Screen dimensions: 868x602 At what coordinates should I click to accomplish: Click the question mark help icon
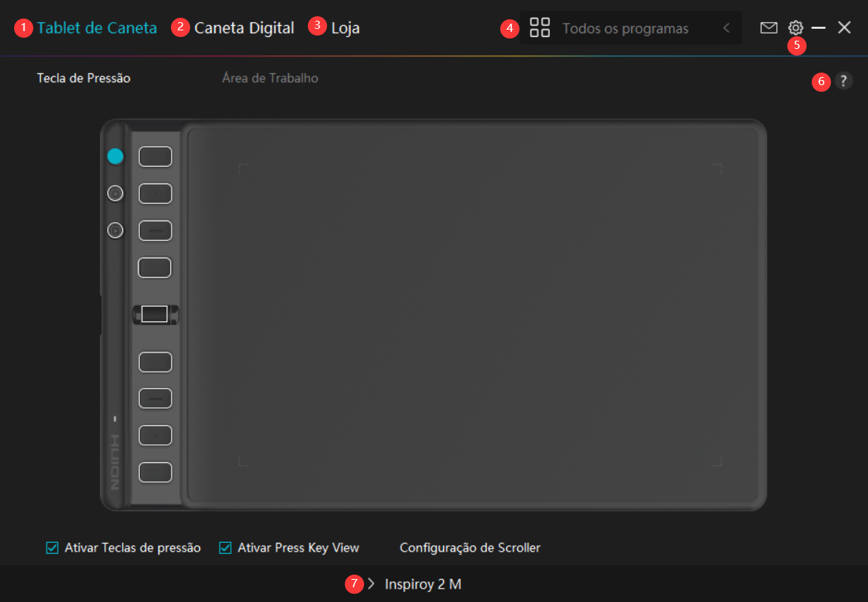click(843, 81)
